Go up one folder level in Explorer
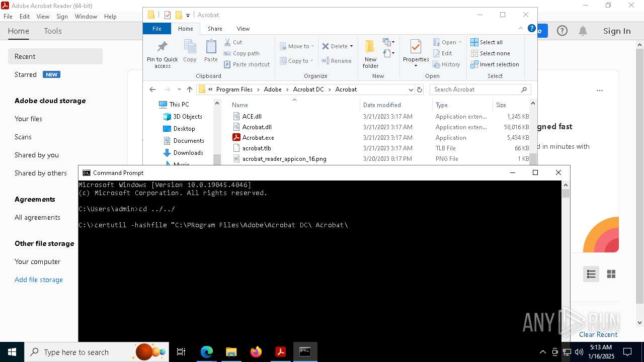 189,89
